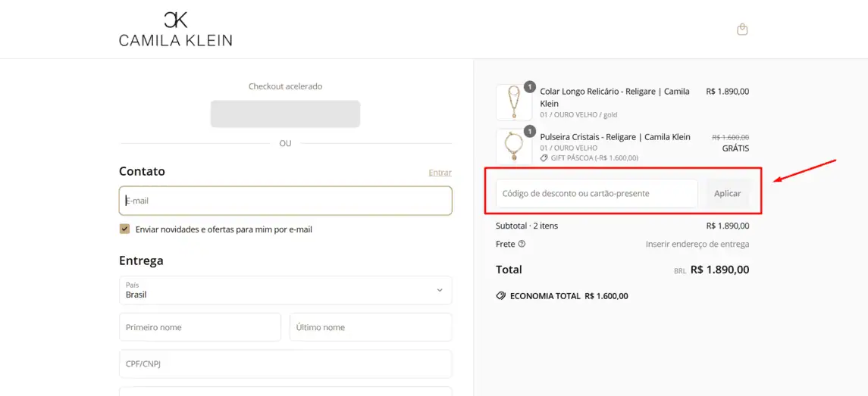Screen dimensions: 868x396
Task: Click the Último nome field
Action: [x=371, y=327]
